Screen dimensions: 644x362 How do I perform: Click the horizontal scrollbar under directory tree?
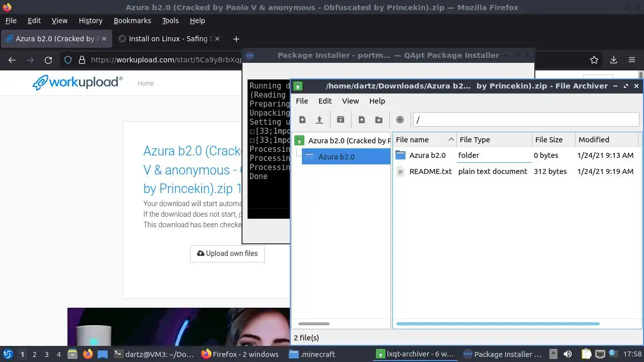(314, 324)
